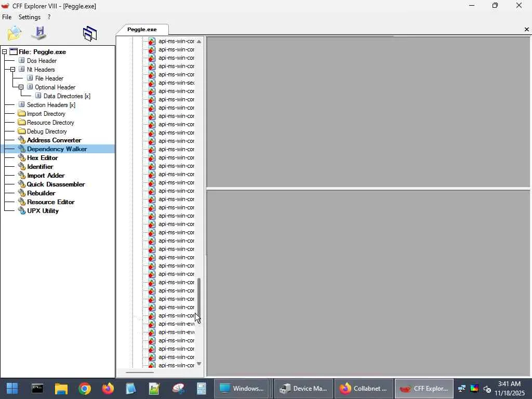The image size is (532, 399).
Task: Select the Optional Header entry
Action: click(x=55, y=87)
